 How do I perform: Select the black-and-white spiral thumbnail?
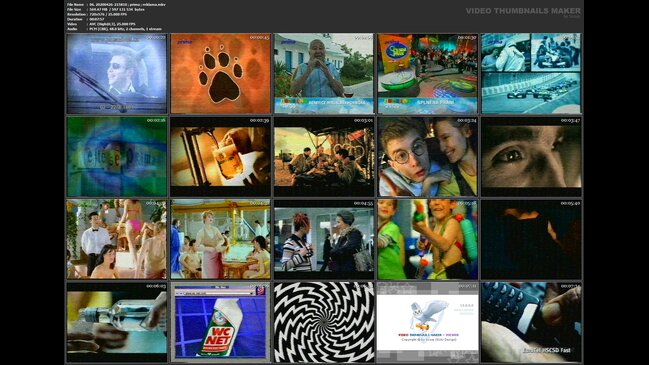point(324,322)
